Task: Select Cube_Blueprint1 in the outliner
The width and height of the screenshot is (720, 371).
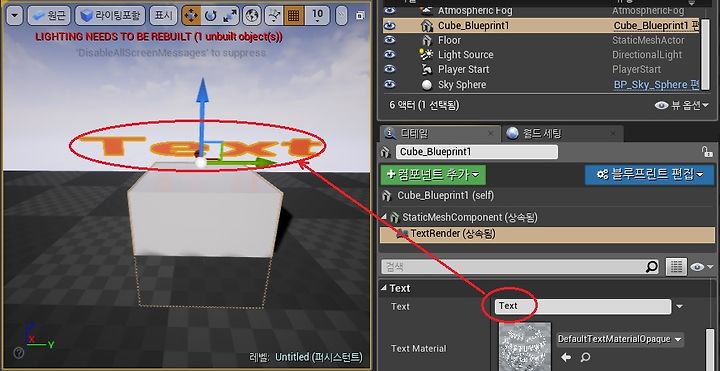Action: pyautogui.click(x=473, y=26)
